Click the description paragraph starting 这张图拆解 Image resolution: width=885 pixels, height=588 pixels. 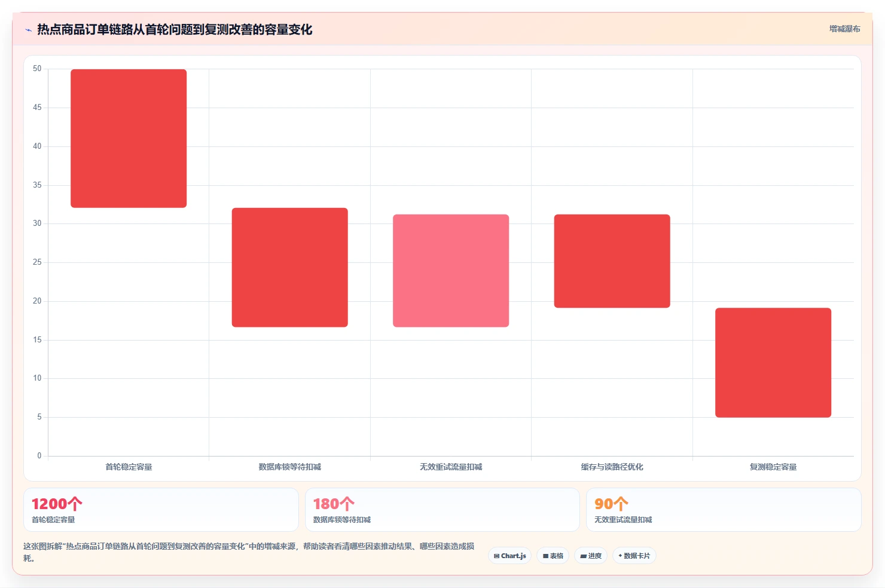pos(249,552)
